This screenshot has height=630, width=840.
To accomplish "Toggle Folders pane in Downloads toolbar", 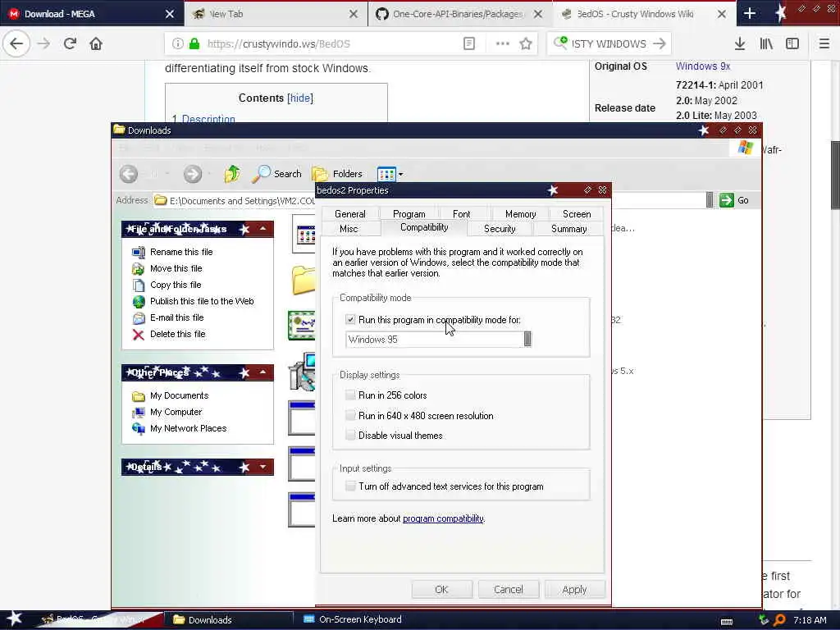I will (x=337, y=174).
